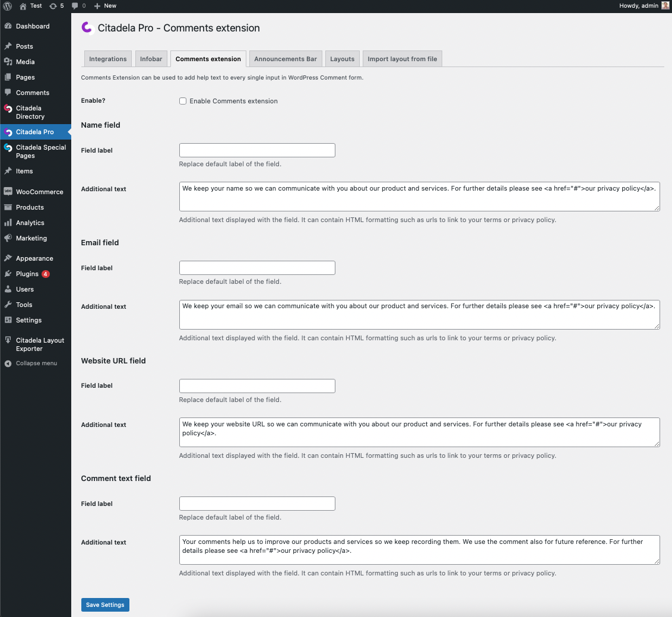Switch to the Infobar tab
Image resolution: width=672 pixels, height=617 pixels.
tap(151, 59)
